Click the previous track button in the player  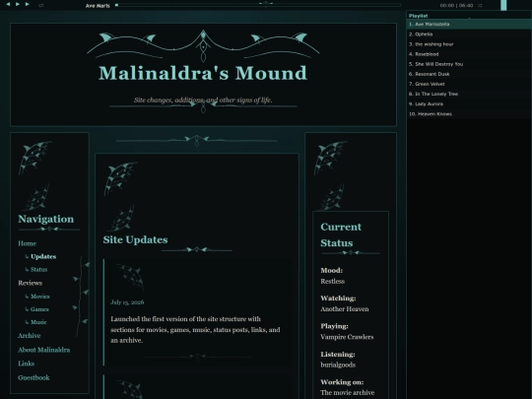point(8,4)
